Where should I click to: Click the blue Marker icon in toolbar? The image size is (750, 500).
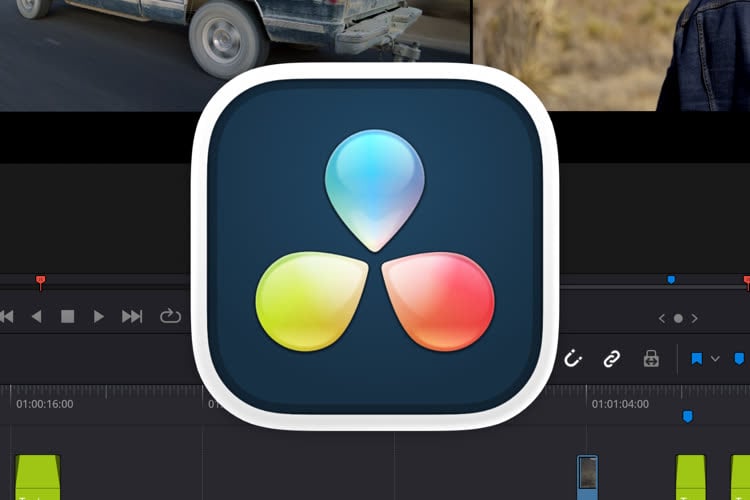(739, 358)
